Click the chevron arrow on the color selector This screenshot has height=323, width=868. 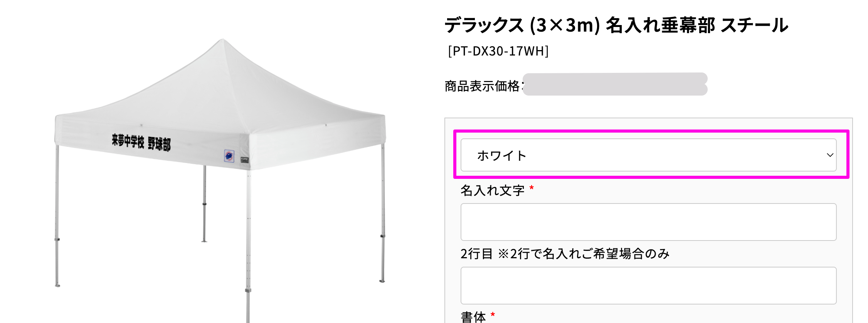(830, 155)
